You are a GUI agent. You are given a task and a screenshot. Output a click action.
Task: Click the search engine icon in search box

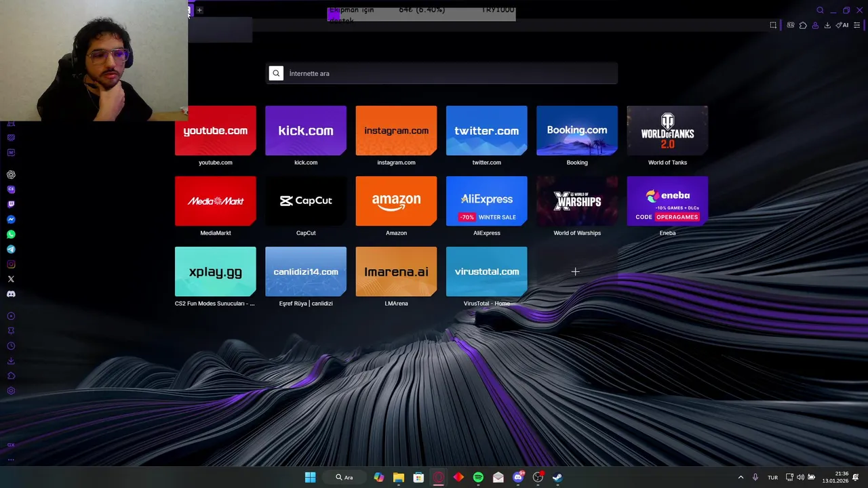pyautogui.click(x=276, y=73)
